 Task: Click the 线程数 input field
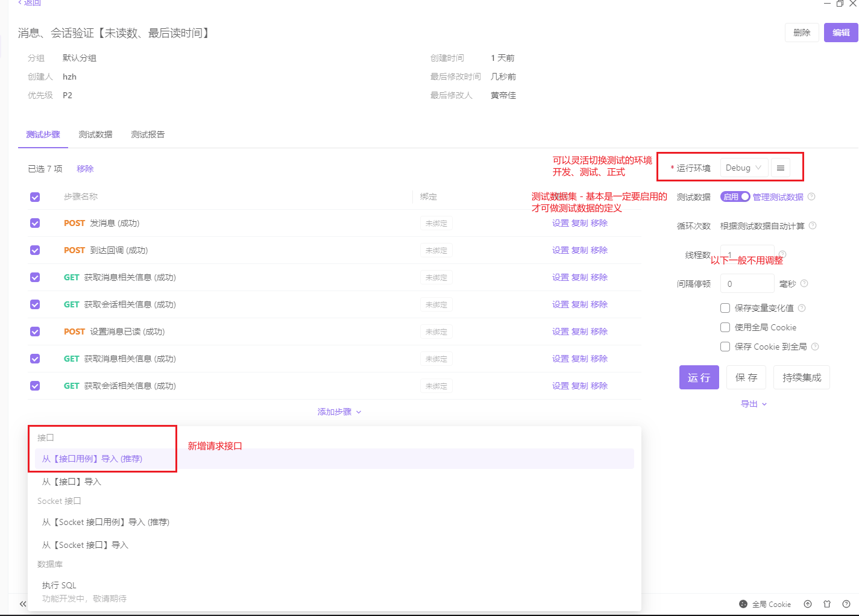click(x=747, y=254)
